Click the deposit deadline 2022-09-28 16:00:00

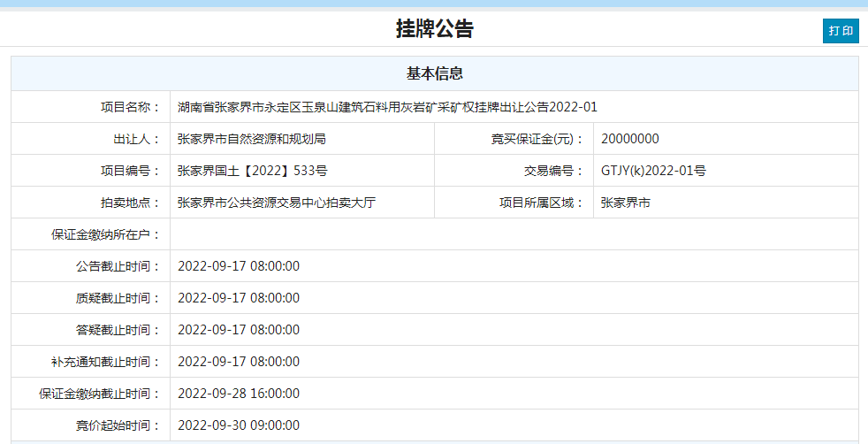[239, 394]
